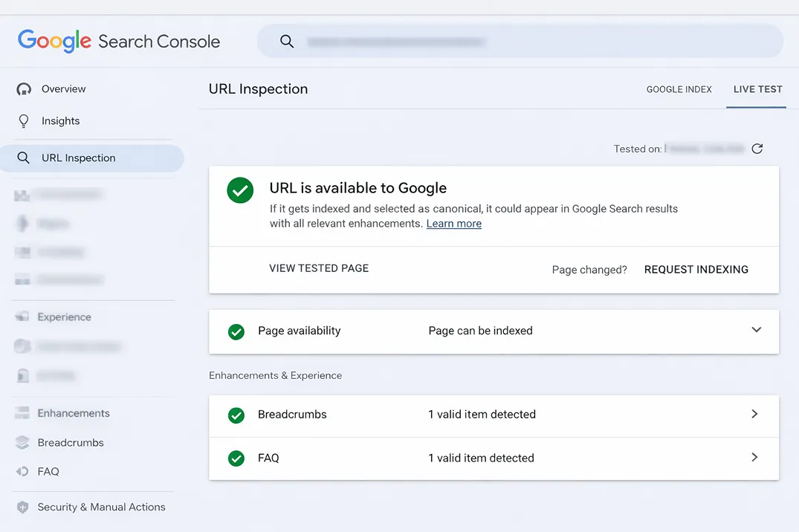
Task: Click the search magnifier in the top bar
Action: [287, 41]
